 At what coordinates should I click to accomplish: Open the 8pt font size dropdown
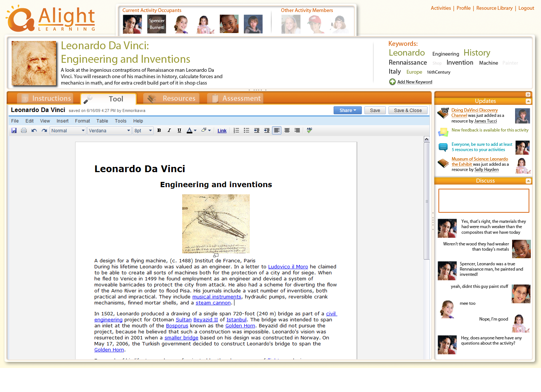pos(143,131)
